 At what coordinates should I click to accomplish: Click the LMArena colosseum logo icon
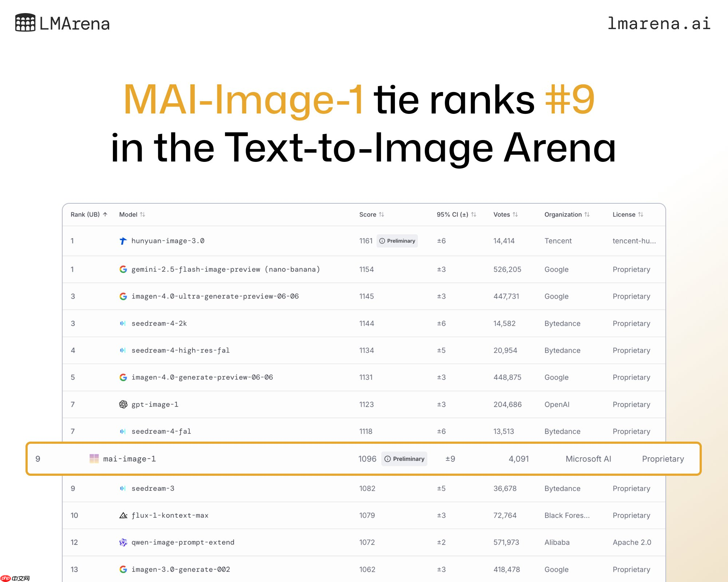25,23
